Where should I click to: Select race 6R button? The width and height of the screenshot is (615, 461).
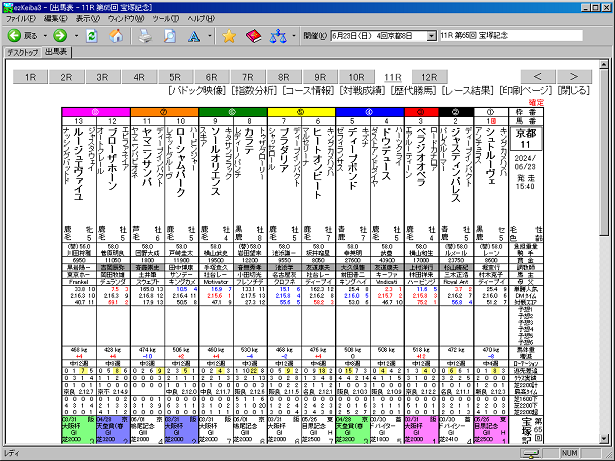click(211, 77)
